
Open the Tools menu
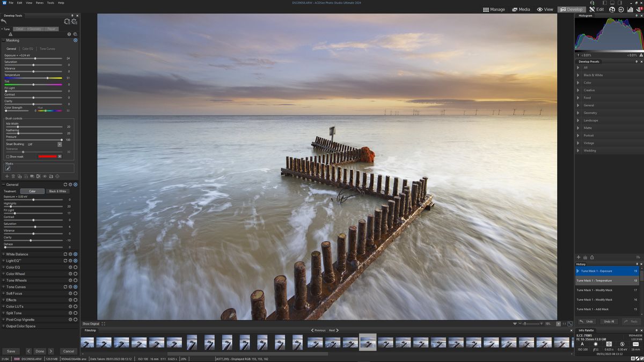click(50, 2)
